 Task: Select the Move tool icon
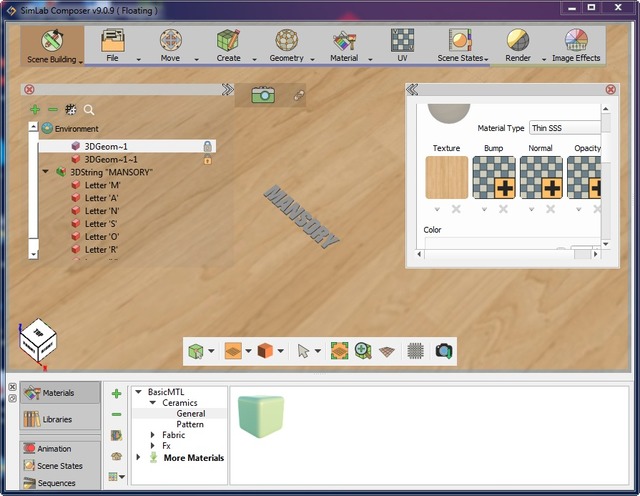171,40
